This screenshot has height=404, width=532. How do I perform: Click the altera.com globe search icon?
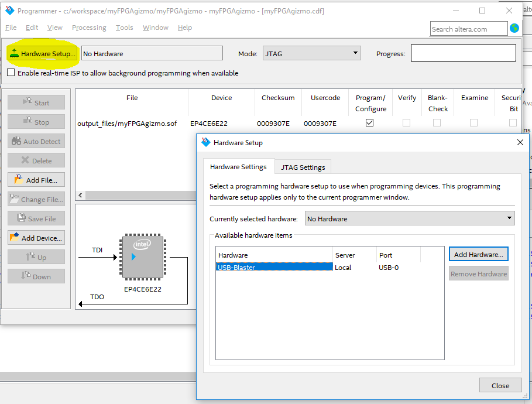click(x=514, y=29)
